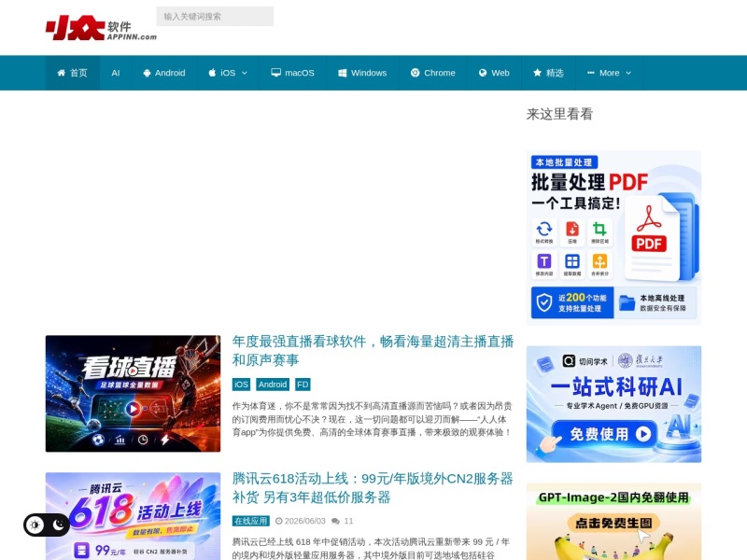Click the More ellipsis icon

(591, 73)
